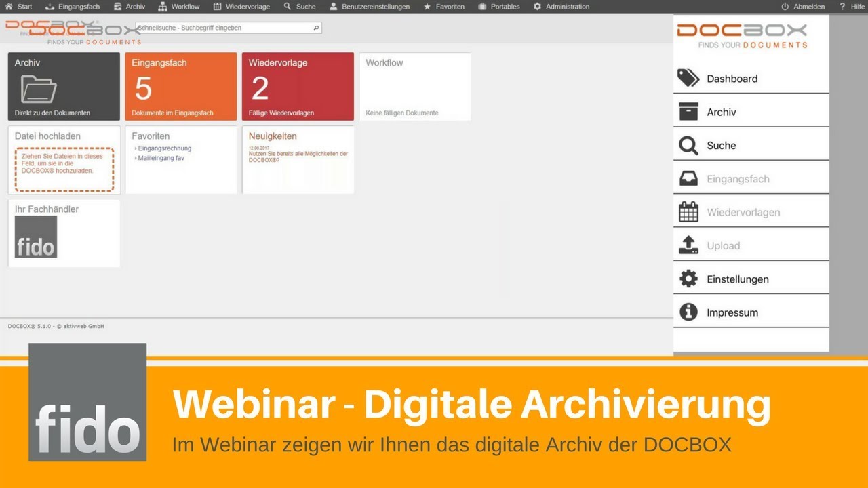Open the orange Eingangsfach tile
The image size is (868, 488).
(181, 87)
